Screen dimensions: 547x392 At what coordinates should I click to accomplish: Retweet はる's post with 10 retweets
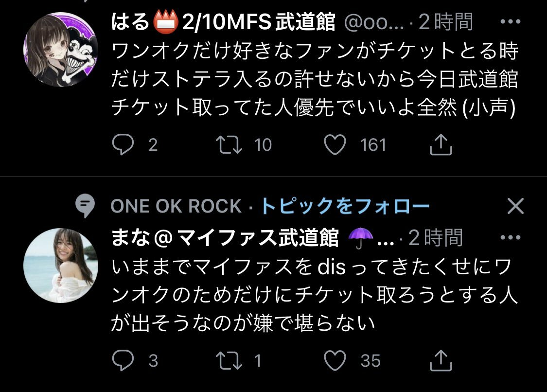coord(229,144)
